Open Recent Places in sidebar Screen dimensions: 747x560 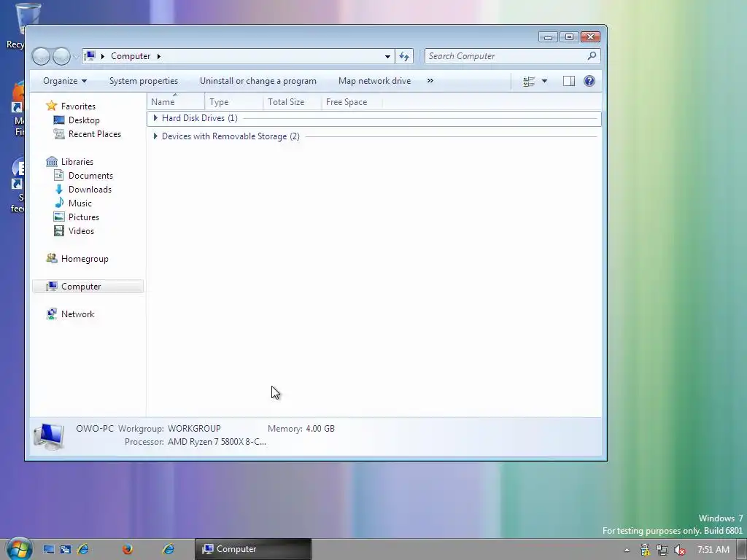pyautogui.click(x=94, y=134)
